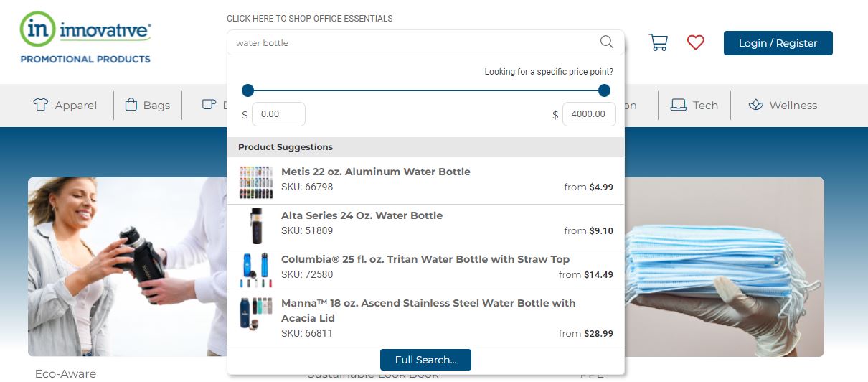
Task: Open the Wellness menu item
Action: coord(793,106)
